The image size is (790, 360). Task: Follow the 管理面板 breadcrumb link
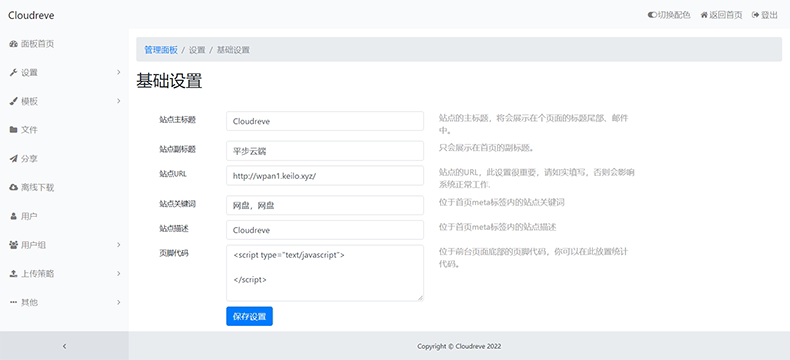[x=161, y=50]
